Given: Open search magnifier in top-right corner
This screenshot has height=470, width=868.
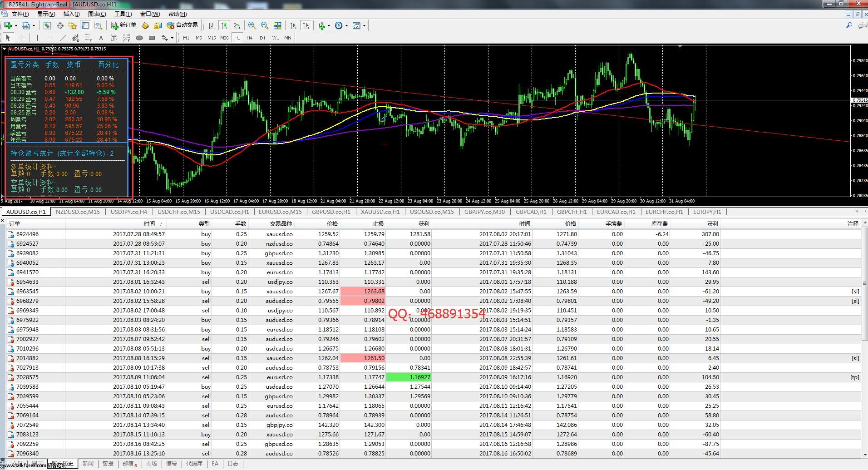Looking at the screenshot, I should click(849, 25).
